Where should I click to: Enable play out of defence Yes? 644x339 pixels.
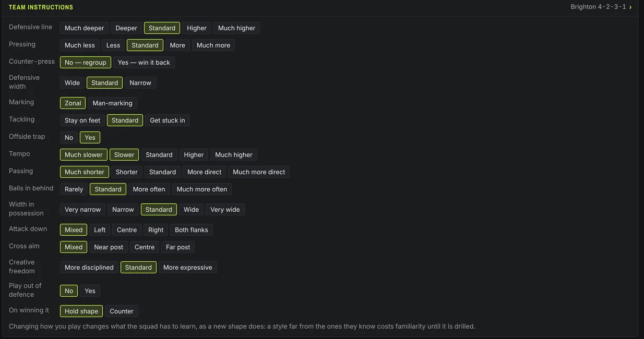pos(90,291)
